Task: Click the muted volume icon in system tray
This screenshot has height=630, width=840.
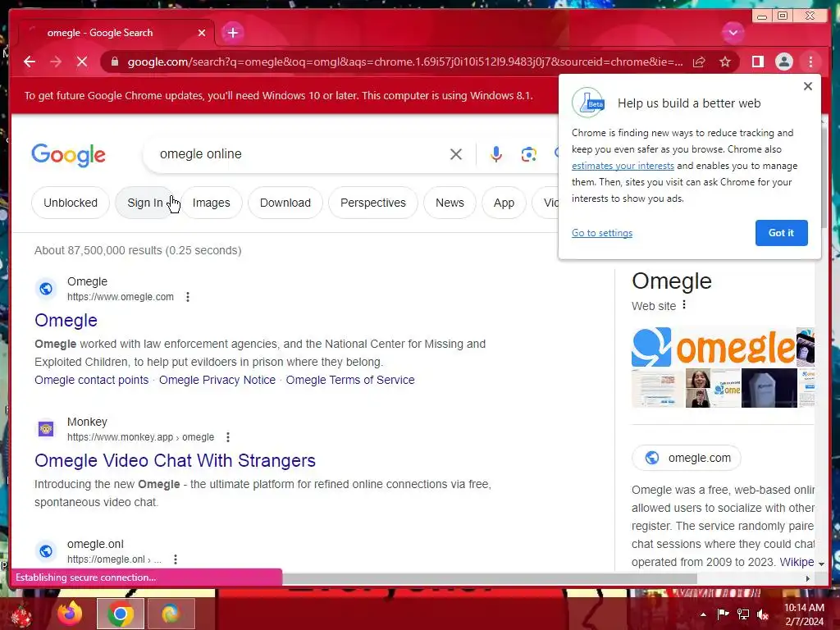Action: pos(762,614)
